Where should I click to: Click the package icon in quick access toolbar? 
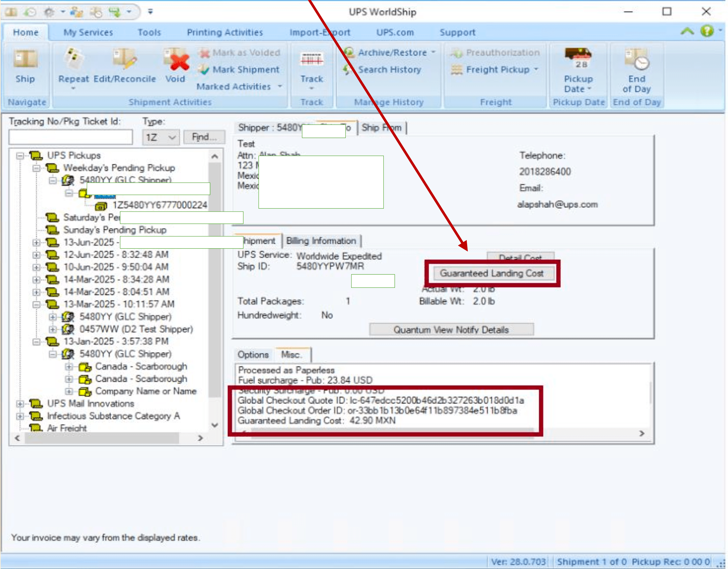point(11,12)
